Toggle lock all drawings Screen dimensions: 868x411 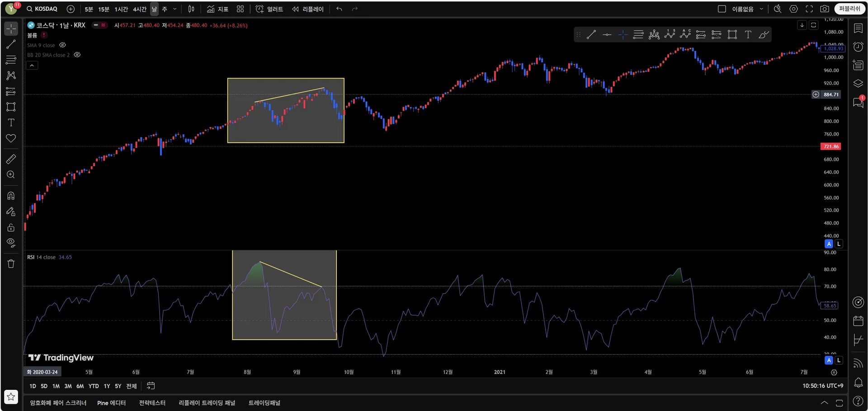click(x=11, y=227)
